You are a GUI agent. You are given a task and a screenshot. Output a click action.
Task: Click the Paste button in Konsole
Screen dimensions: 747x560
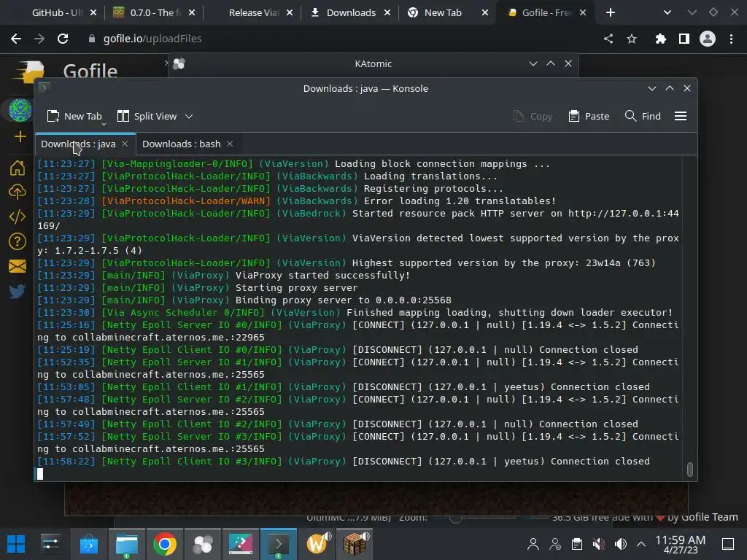point(589,116)
